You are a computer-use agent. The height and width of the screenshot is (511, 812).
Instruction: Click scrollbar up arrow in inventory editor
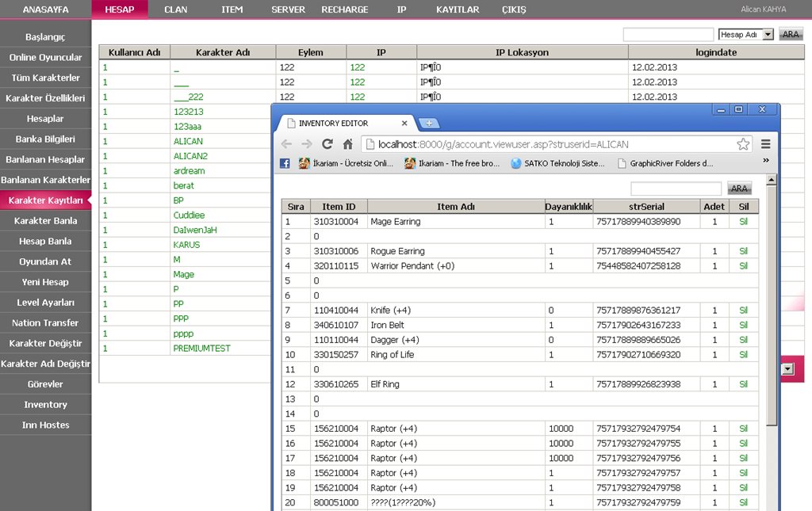coord(771,180)
